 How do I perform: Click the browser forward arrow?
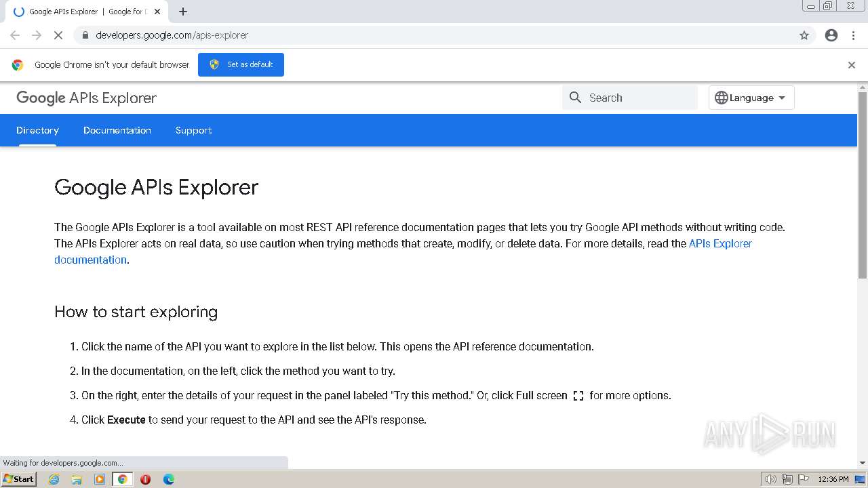click(37, 35)
